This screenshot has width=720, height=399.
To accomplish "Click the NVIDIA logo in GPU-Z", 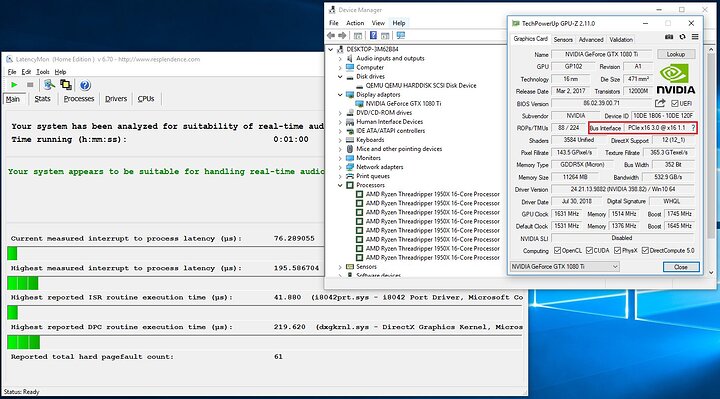I will [675, 79].
